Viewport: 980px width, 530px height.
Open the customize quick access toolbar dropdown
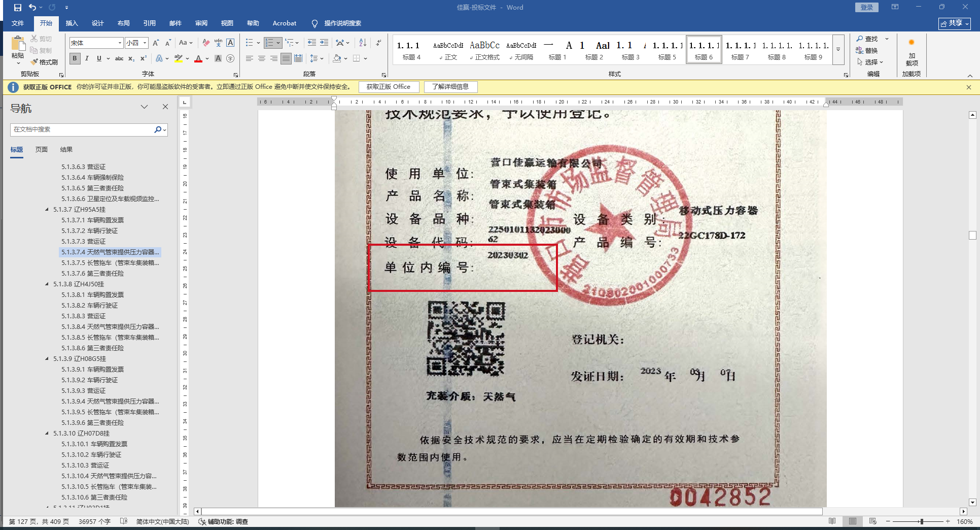[66, 8]
